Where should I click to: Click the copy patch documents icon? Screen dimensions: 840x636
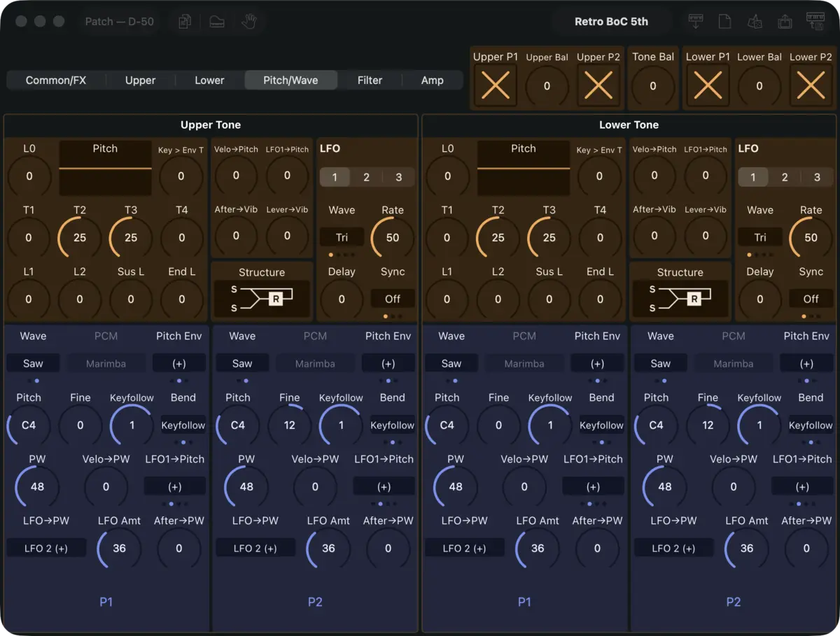[x=185, y=22]
